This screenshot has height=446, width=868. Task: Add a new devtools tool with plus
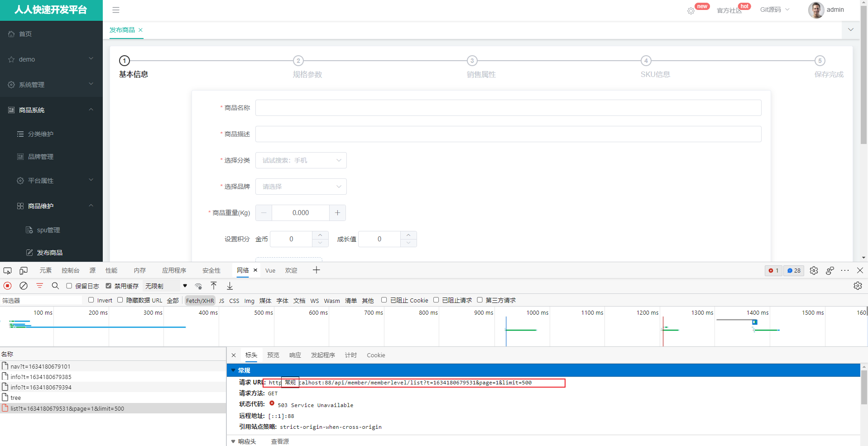[x=317, y=270]
